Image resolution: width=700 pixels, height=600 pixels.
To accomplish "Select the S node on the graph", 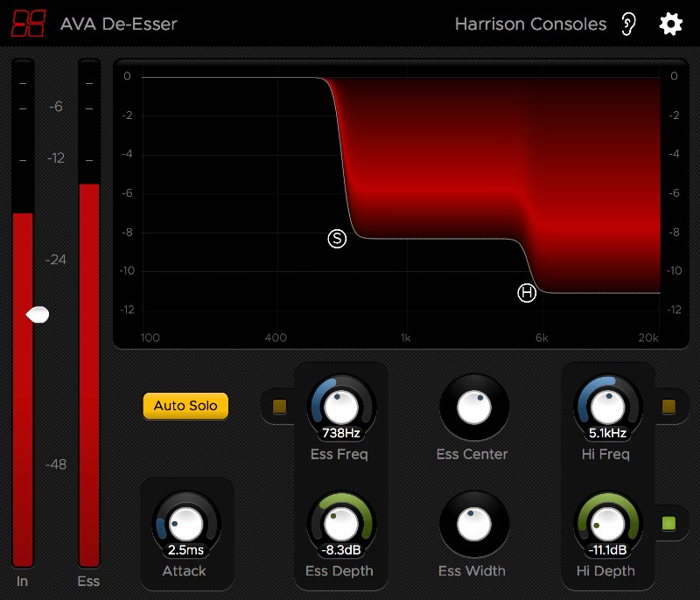I will [x=337, y=239].
